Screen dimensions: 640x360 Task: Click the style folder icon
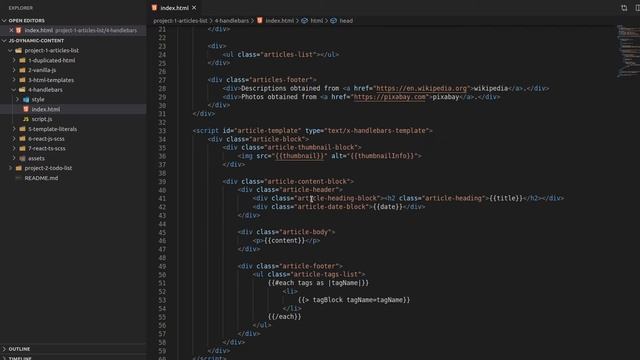(26, 100)
